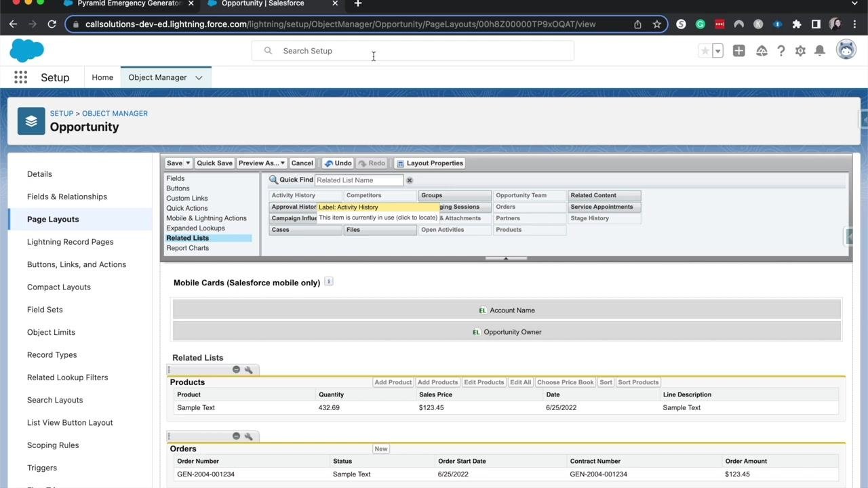Click the Quick Save button
The image size is (868, 488).
[214, 163]
